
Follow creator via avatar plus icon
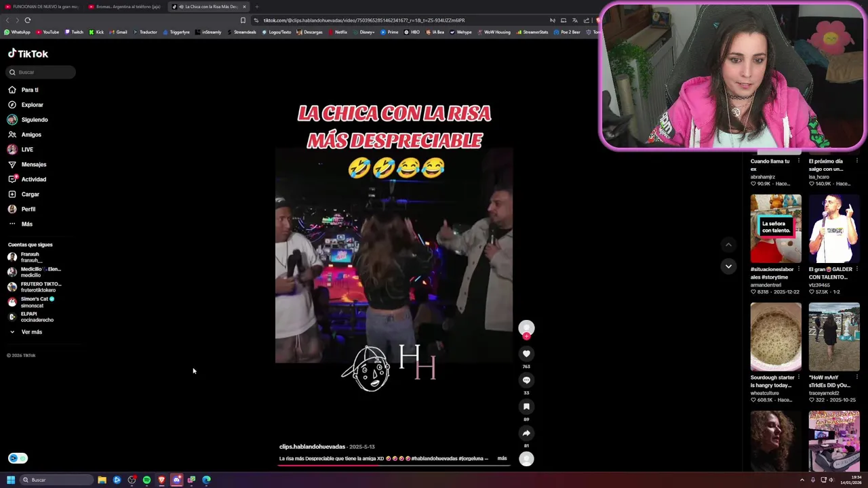pyautogui.click(x=526, y=336)
